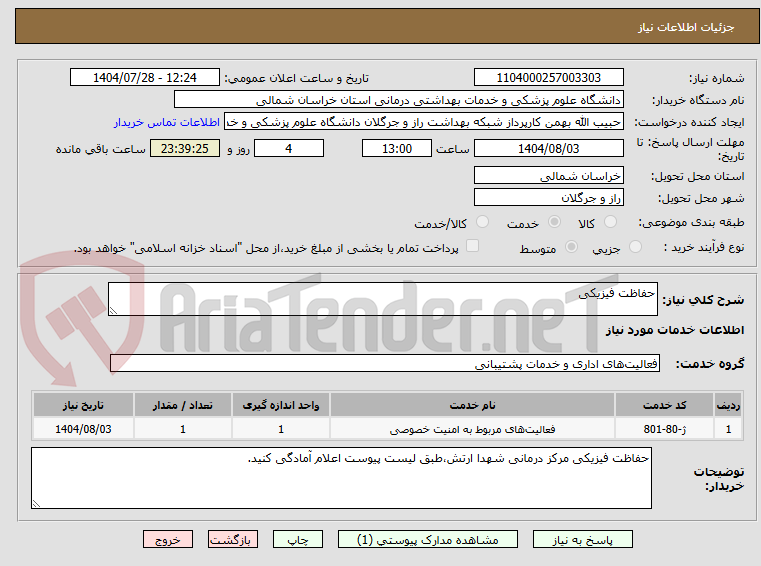This screenshot has width=761, height=566.
Task: Click the table date cell 1404/08/03
Action: (83, 430)
